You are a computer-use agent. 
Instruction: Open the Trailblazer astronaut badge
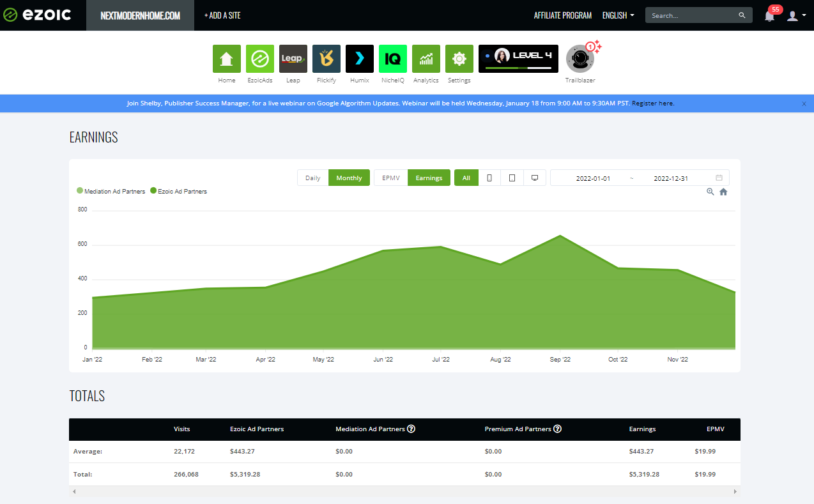click(x=580, y=59)
